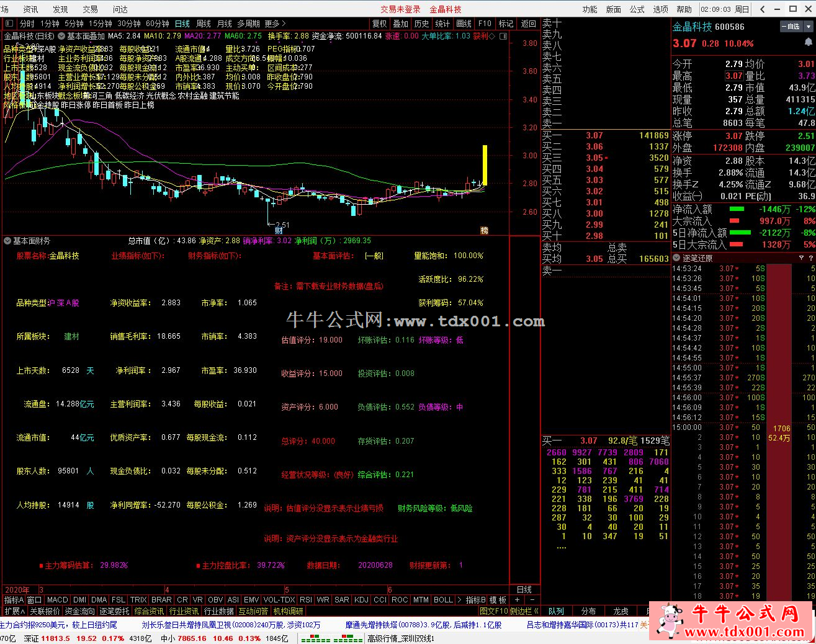Image resolution: width=816 pixels, height=644 pixels.
Task: Toggle 复权 price adjustment
Action: 379,24
